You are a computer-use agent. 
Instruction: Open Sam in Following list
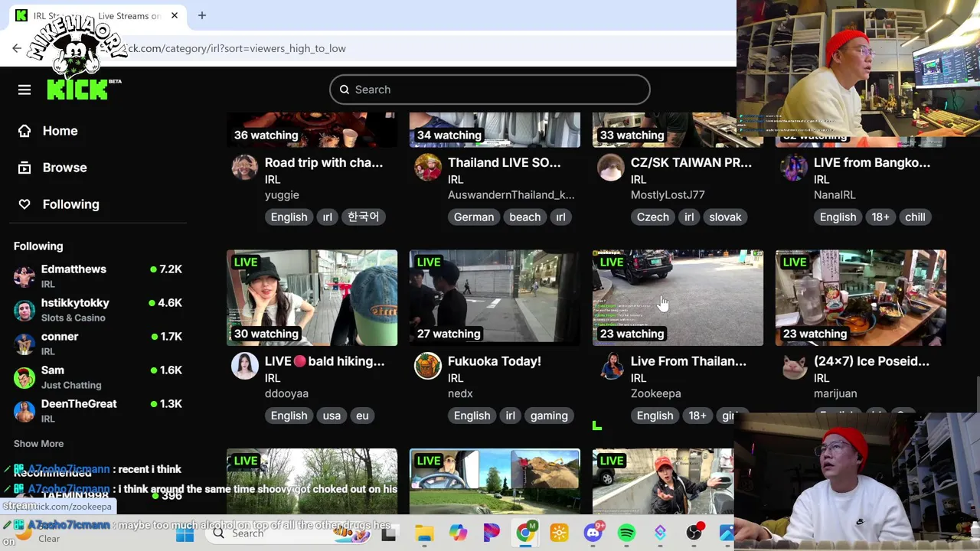tap(98, 377)
